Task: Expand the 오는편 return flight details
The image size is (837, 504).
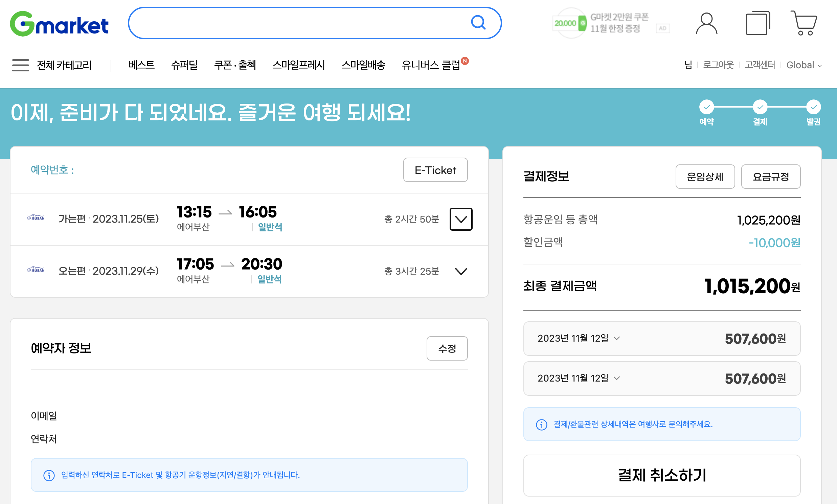Action: (x=461, y=271)
